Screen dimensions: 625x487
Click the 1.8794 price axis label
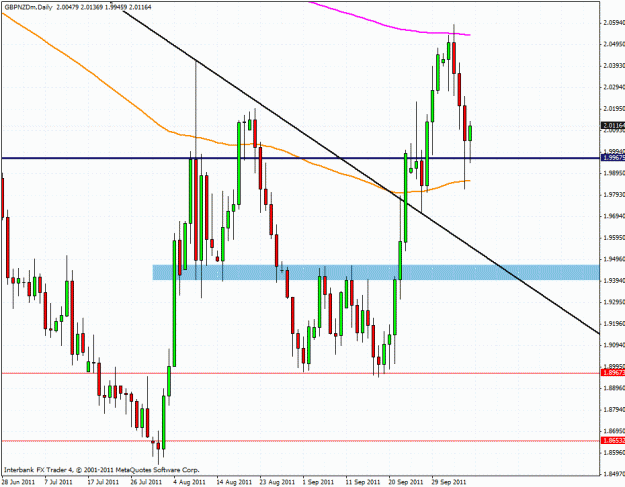click(613, 410)
